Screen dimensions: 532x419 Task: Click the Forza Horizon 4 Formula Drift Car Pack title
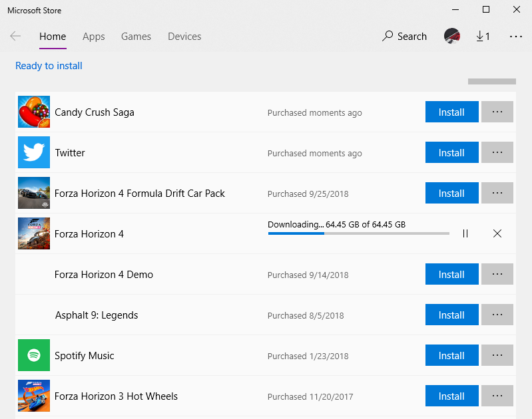139,194
